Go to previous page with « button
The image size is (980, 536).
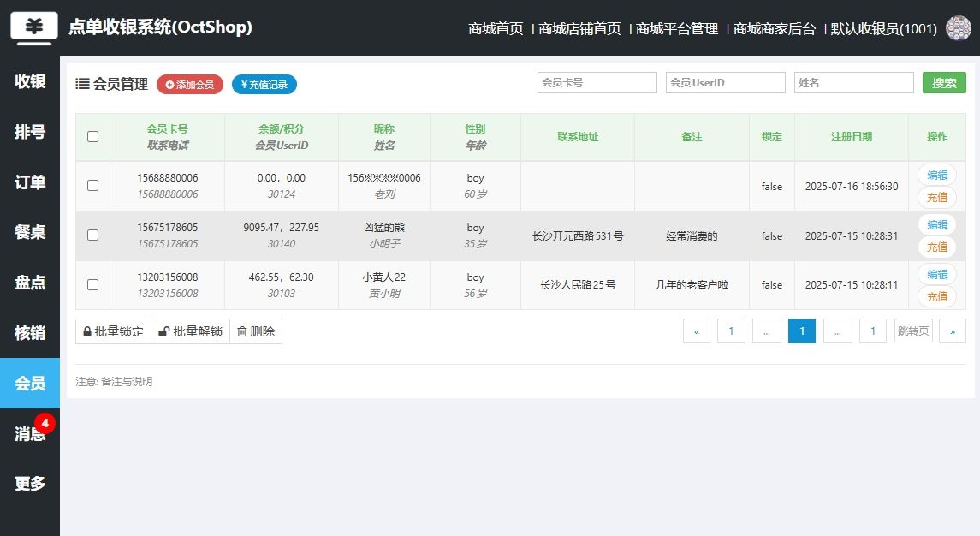click(x=696, y=331)
